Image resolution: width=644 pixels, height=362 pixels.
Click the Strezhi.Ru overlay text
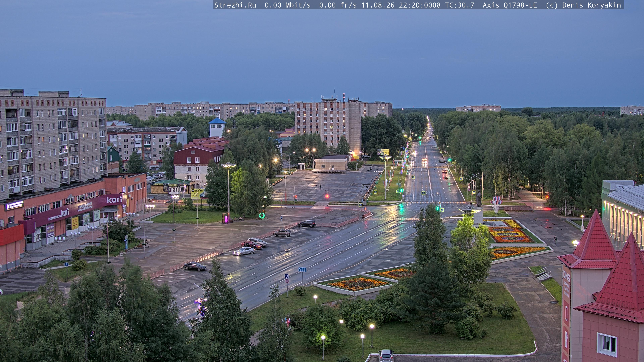[235, 5]
